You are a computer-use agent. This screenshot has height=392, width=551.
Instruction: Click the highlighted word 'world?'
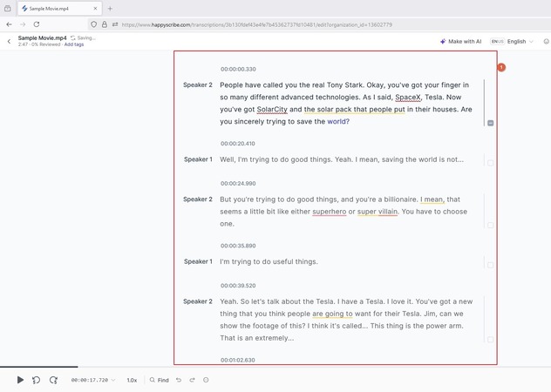tap(338, 122)
